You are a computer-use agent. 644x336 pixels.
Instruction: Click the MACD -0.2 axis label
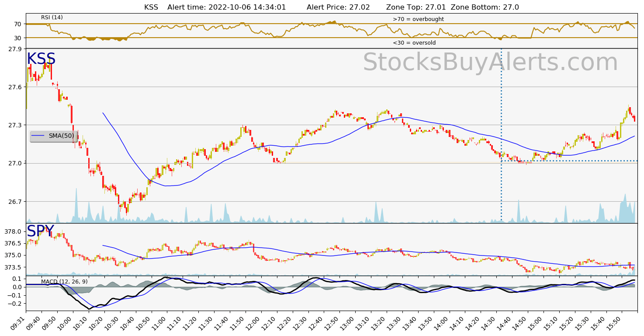[x=14, y=304]
